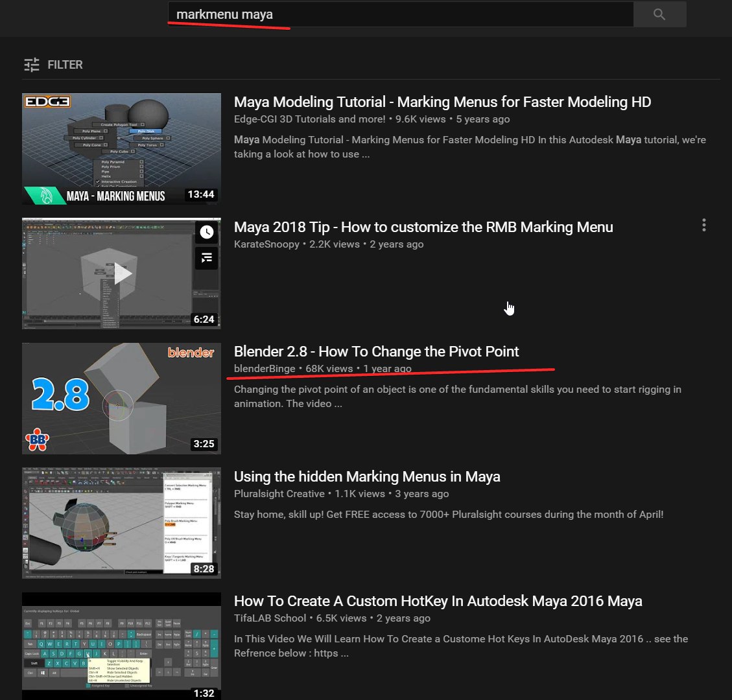This screenshot has width=732, height=700.
Task: Click the 1:32 duration badge
Action: [x=204, y=694]
